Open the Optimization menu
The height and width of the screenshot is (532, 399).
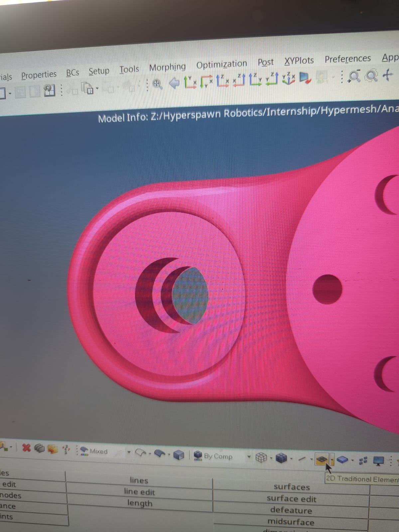click(221, 64)
